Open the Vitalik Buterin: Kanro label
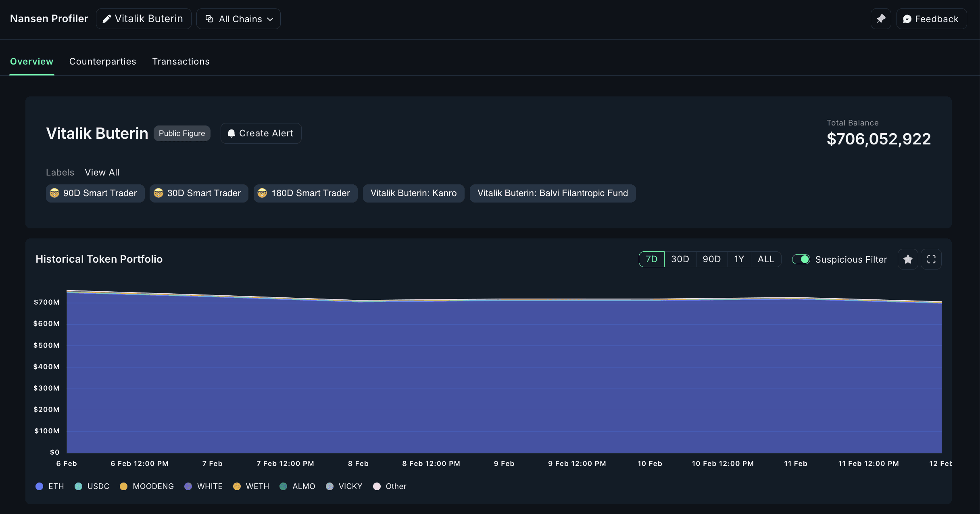This screenshot has width=980, height=514. [413, 193]
